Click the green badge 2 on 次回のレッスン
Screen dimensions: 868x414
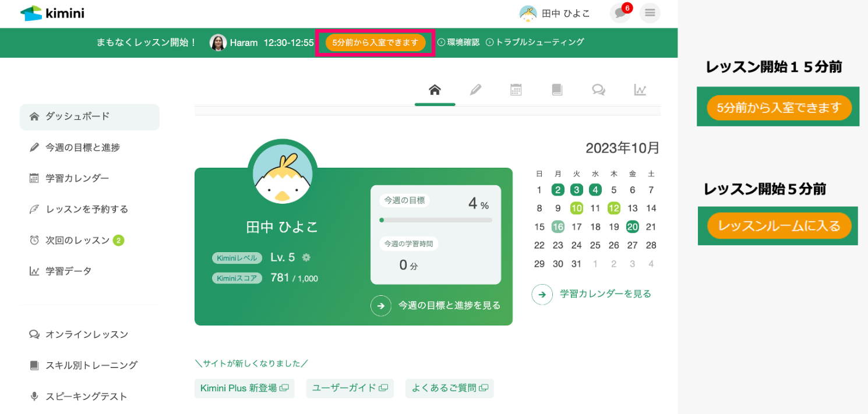(x=119, y=240)
